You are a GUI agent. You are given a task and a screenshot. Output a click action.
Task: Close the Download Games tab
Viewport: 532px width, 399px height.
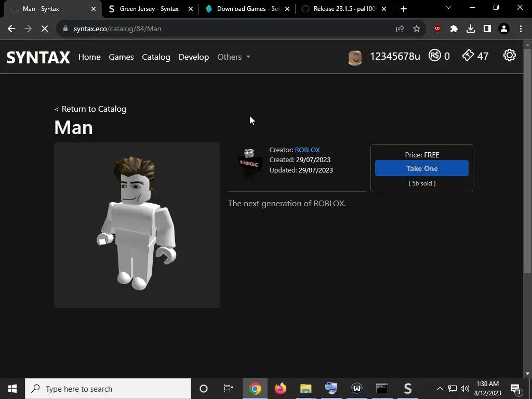[287, 9]
